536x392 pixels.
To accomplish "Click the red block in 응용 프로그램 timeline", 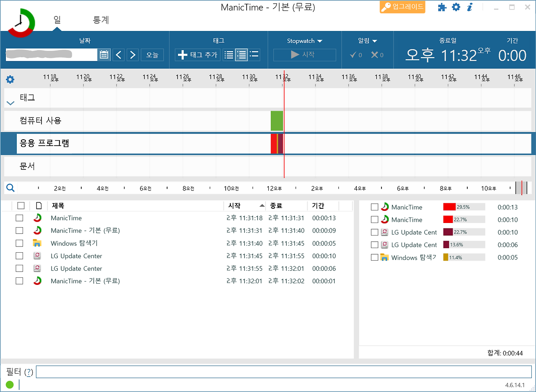I will (x=274, y=143).
